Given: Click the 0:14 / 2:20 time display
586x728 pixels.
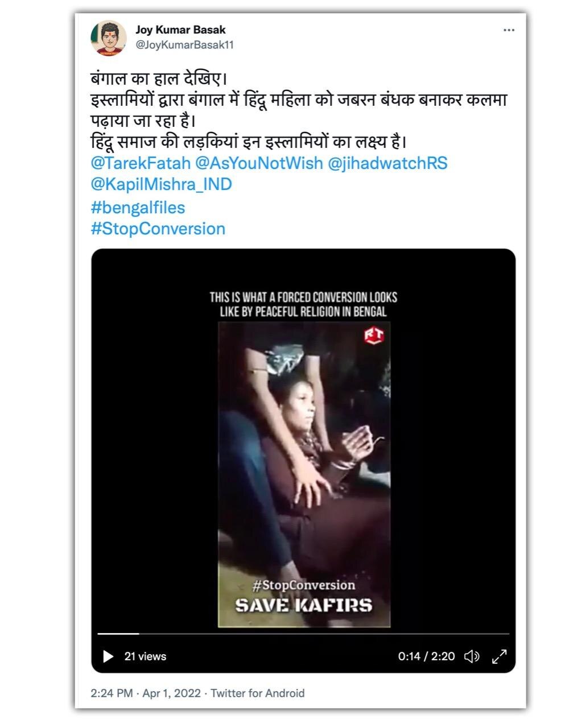Looking at the screenshot, I should tap(427, 656).
